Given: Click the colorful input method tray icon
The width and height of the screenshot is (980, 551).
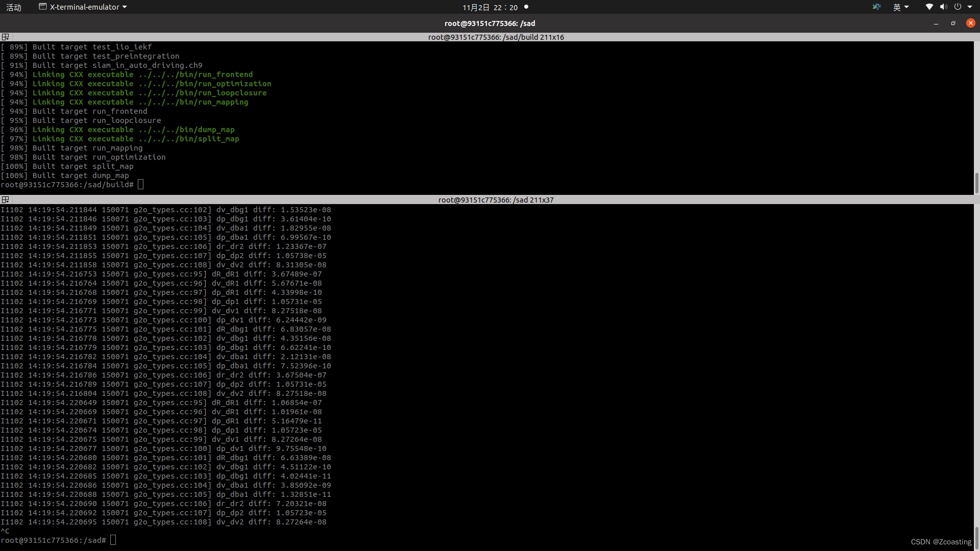Looking at the screenshot, I should click(876, 7).
